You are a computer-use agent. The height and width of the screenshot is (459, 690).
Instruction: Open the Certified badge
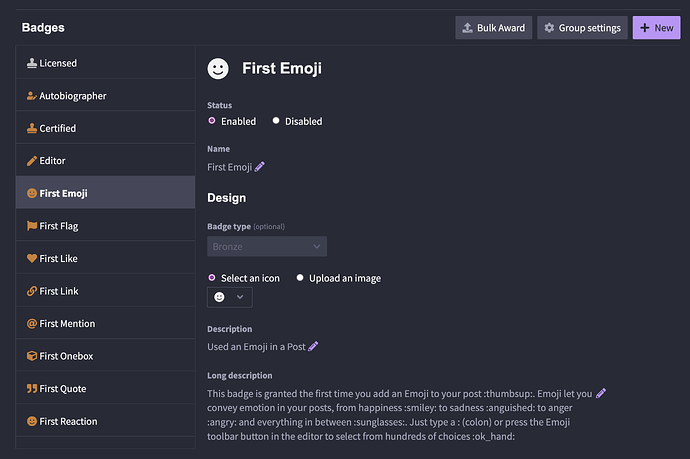click(106, 129)
